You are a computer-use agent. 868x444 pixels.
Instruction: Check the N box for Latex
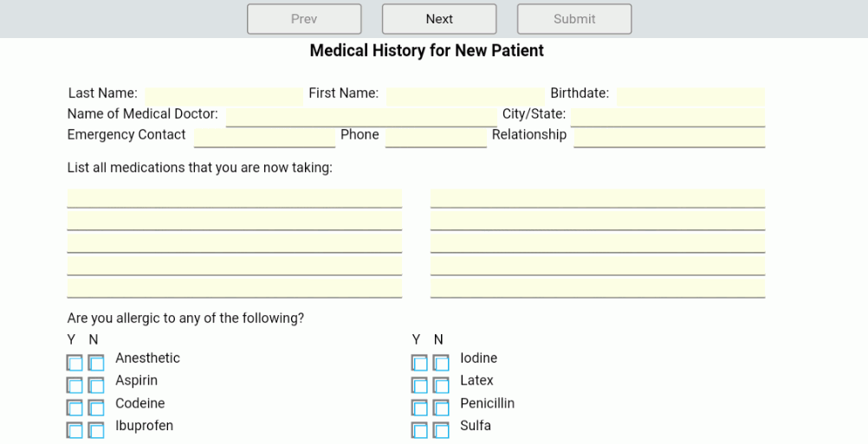click(x=441, y=385)
